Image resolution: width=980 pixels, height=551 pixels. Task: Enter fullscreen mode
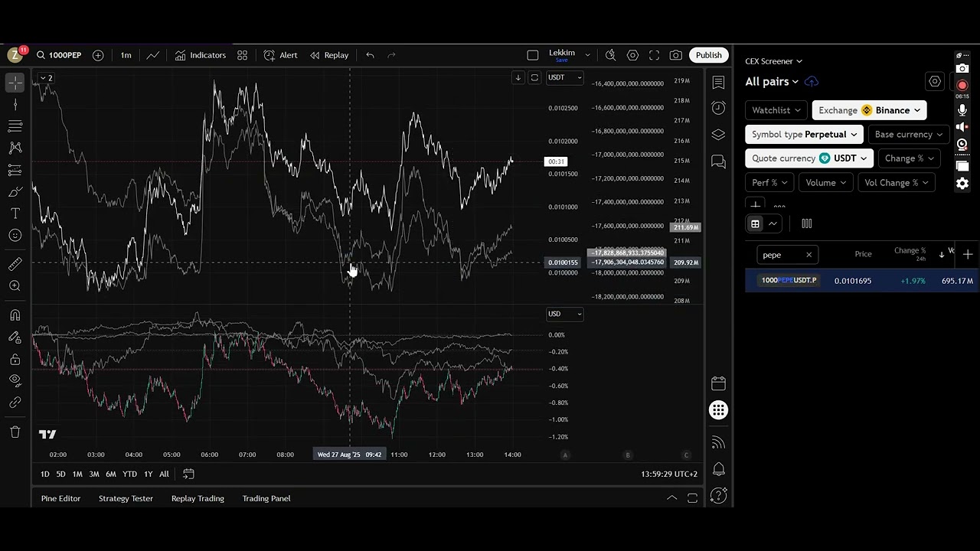click(x=654, y=55)
